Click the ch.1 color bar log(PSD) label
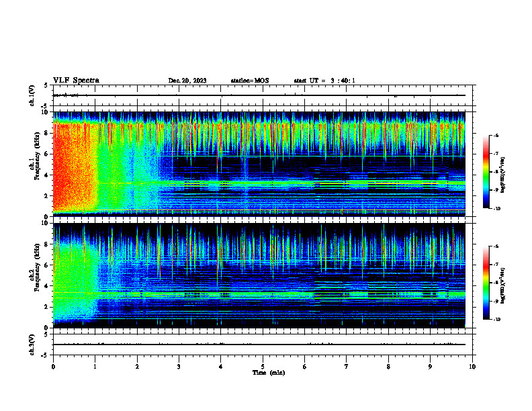The width and height of the screenshot is (532, 411). point(502,175)
